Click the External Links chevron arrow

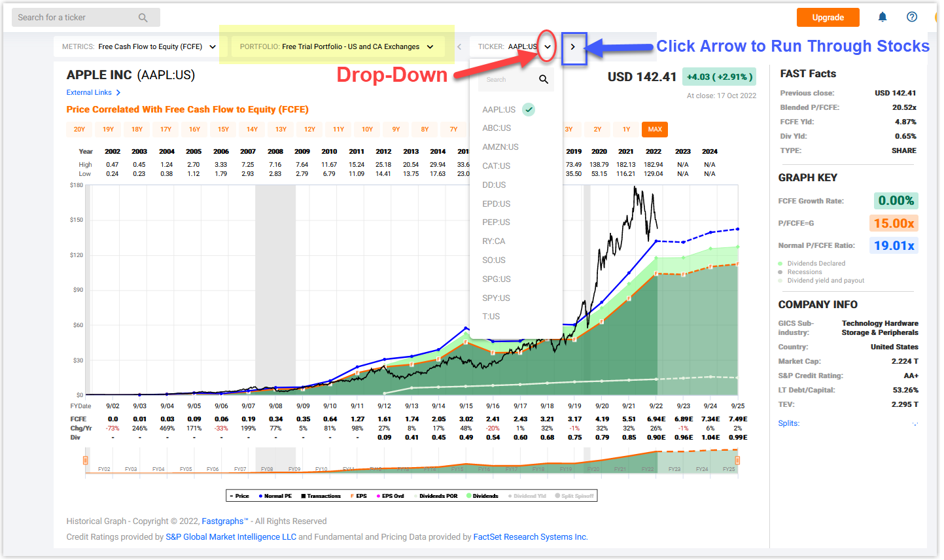coord(118,93)
